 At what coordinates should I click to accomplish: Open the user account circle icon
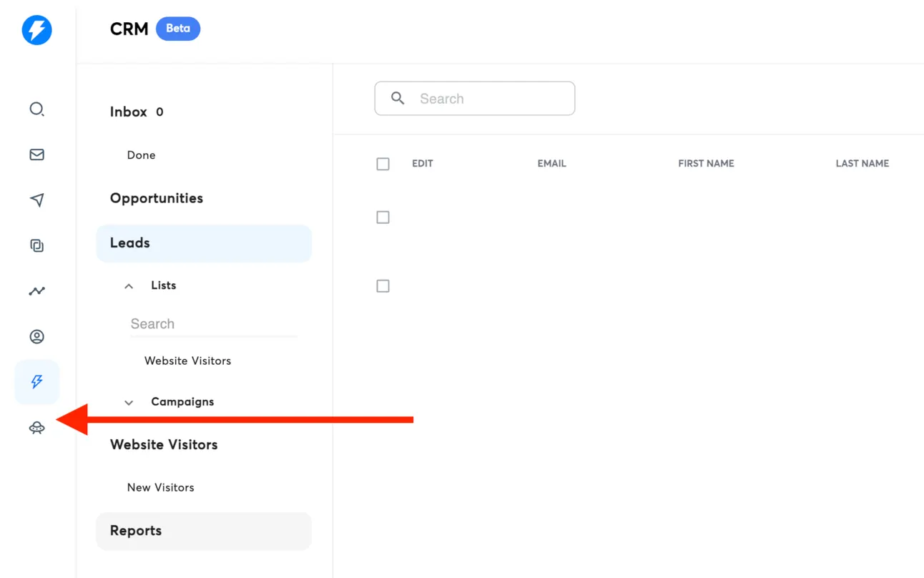(36, 336)
